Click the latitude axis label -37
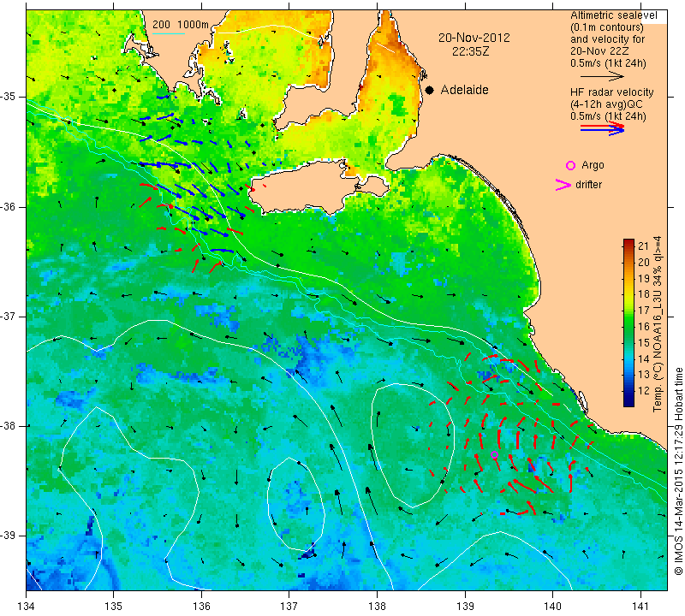 (x=8, y=316)
